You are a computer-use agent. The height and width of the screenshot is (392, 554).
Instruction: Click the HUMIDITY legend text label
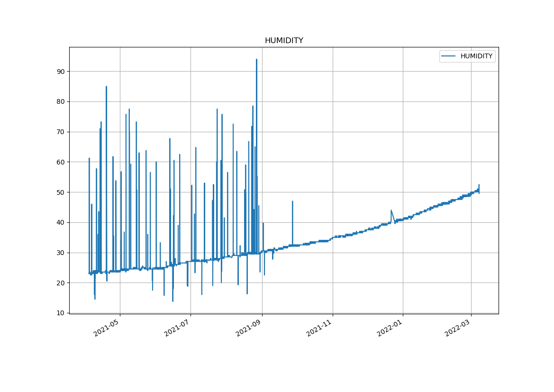476,56
